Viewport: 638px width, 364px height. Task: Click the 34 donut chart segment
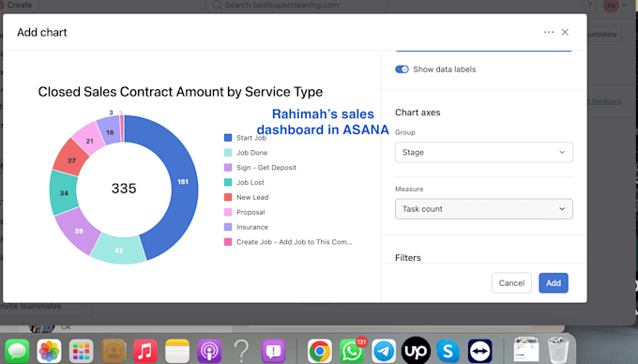coord(64,193)
